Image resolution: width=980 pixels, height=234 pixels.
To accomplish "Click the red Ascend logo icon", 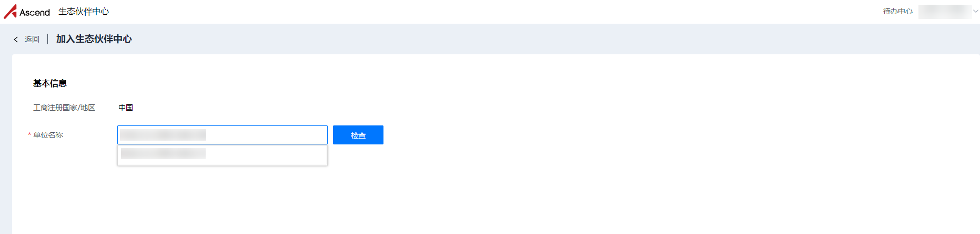I will click(x=10, y=12).
